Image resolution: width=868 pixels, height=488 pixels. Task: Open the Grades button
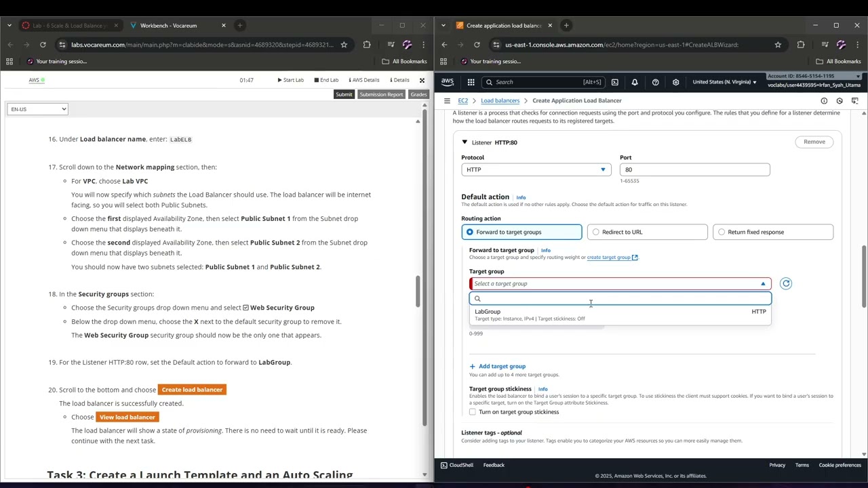click(x=418, y=94)
